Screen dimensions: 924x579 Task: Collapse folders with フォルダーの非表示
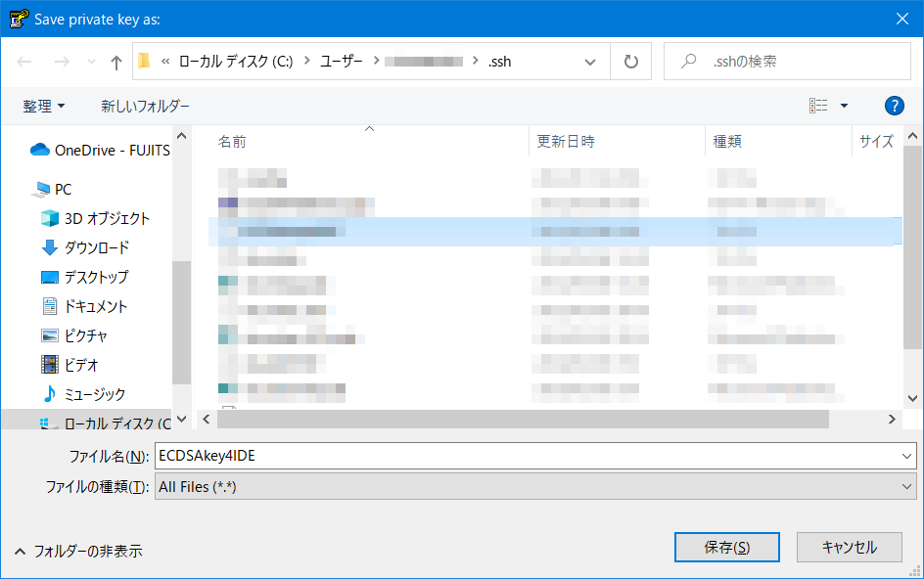[x=78, y=551]
